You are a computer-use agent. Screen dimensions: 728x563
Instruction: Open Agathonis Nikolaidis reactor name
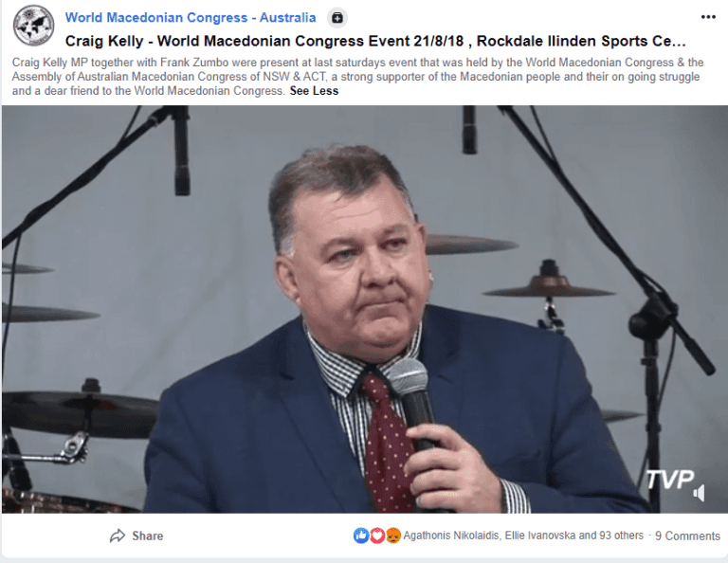[451, 536]
